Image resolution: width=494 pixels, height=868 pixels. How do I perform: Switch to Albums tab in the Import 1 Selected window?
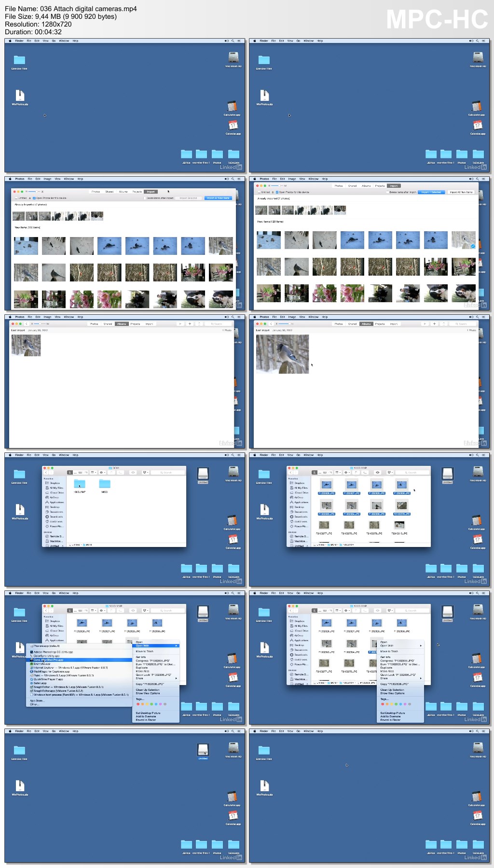tap(366, 186)
